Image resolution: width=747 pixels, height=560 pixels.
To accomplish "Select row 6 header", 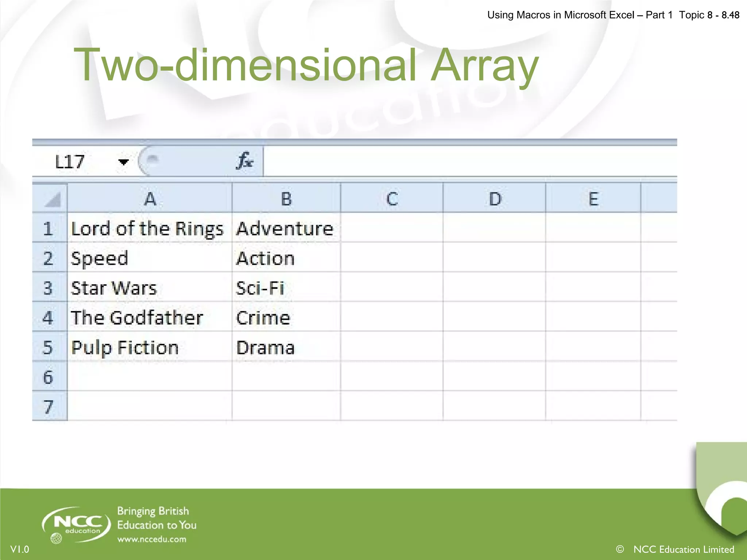I will 50,377.
